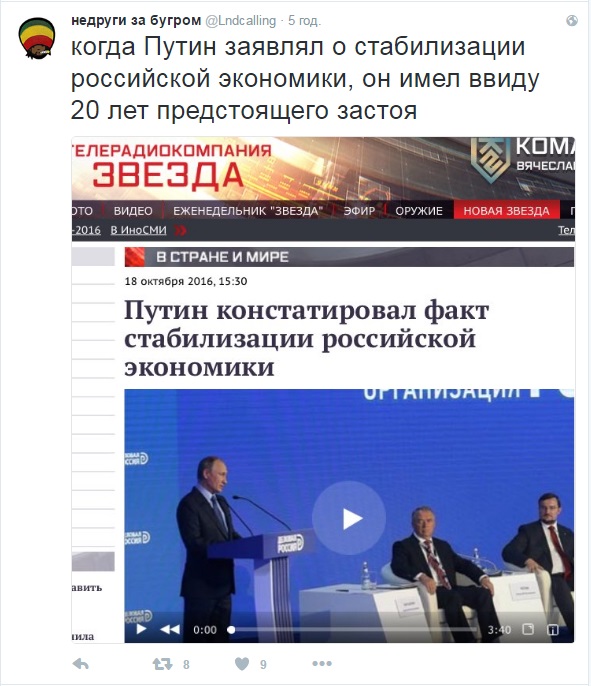Open the недруги за бугром display name

click(136, 20)
